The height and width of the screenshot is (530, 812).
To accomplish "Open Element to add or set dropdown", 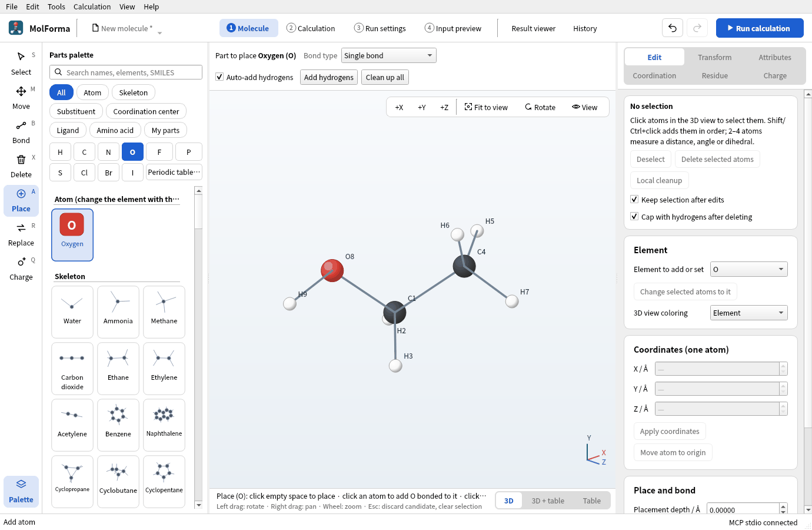I will coord(748,269).
